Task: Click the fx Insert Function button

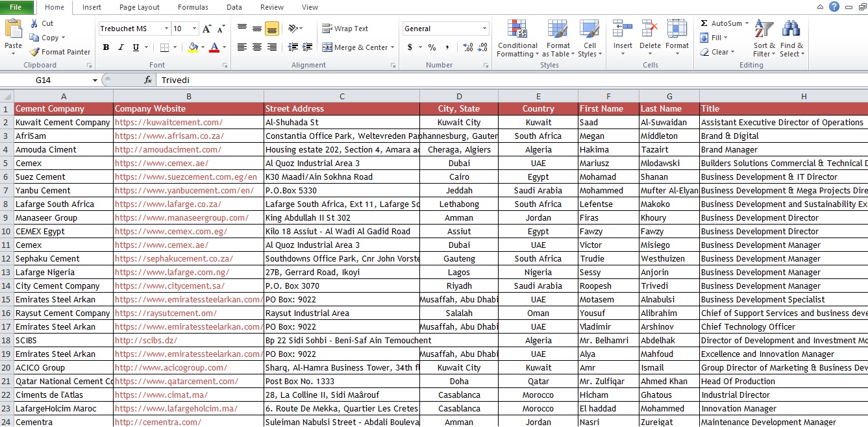Action: pyautogui.click(x=148, y=80)
